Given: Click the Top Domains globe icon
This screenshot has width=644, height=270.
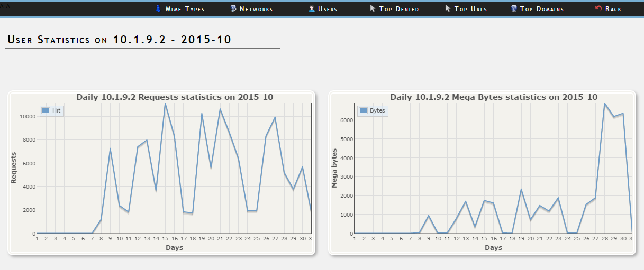Looking at the screenshot, I should pyautogui.click(x=514, y=8).
